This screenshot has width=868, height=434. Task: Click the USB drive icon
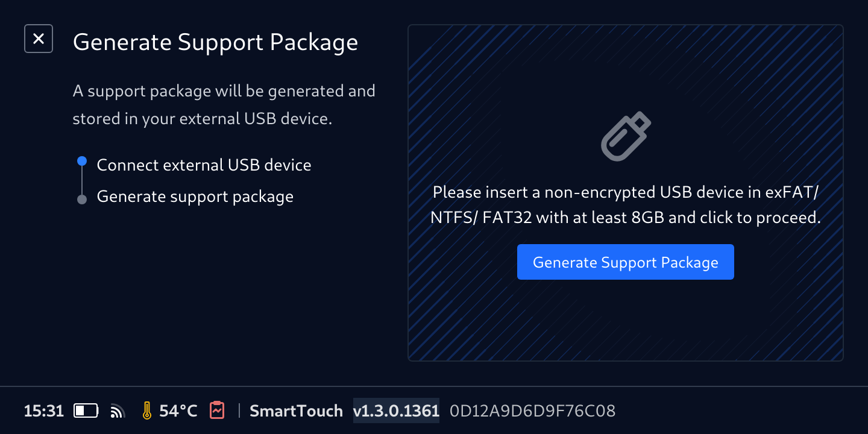pos(626,136)
